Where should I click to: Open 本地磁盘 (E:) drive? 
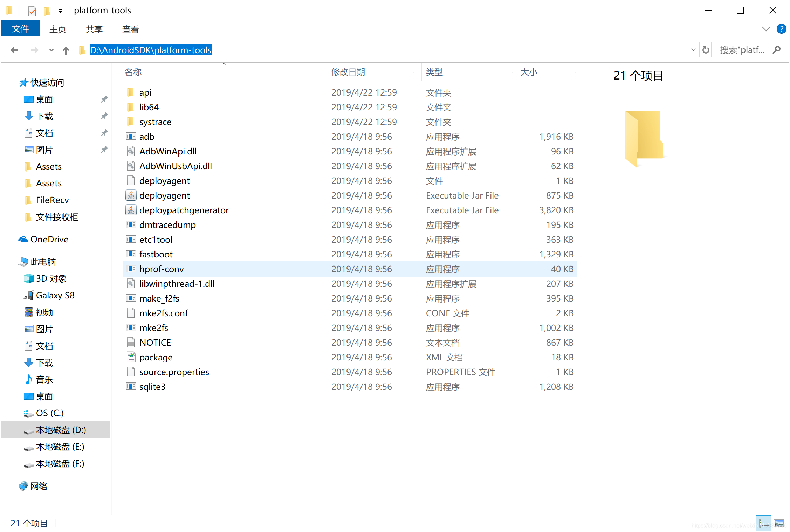(60, 447)
